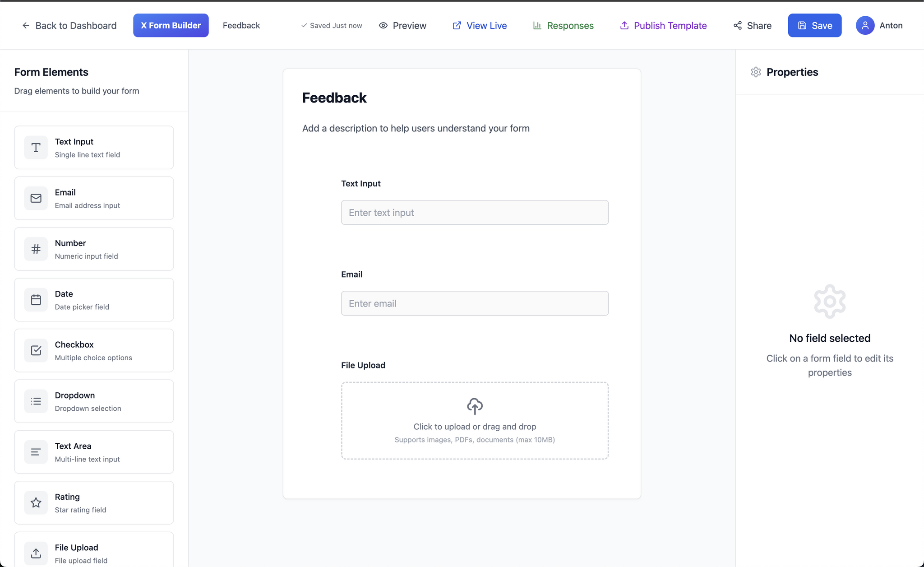Click the Dropdown list icon
Viewport: 924px width, 567px height.
tap(36, 401)
